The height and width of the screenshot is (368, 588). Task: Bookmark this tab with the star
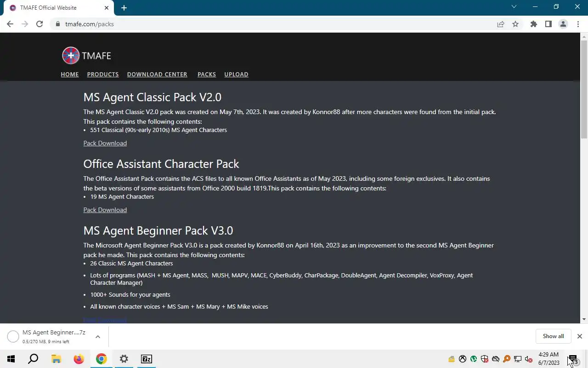(515, 24)
